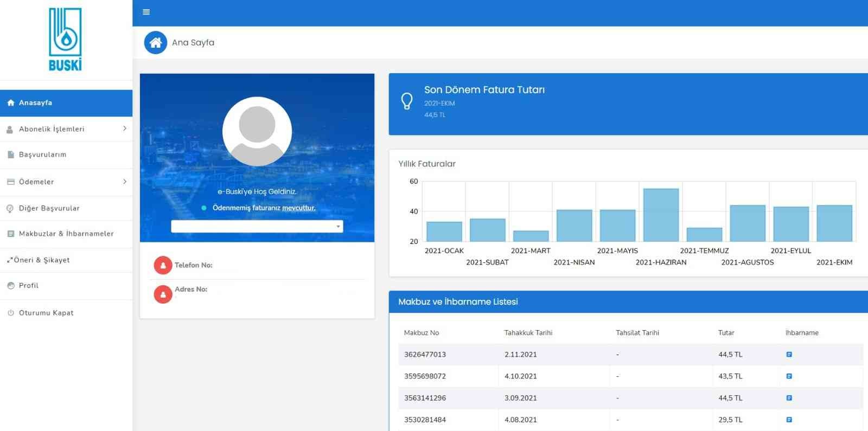Click the blue home icon beside Ana Sayfa
This screenshot has width=868, height=431.
click(x=156, y=42)
